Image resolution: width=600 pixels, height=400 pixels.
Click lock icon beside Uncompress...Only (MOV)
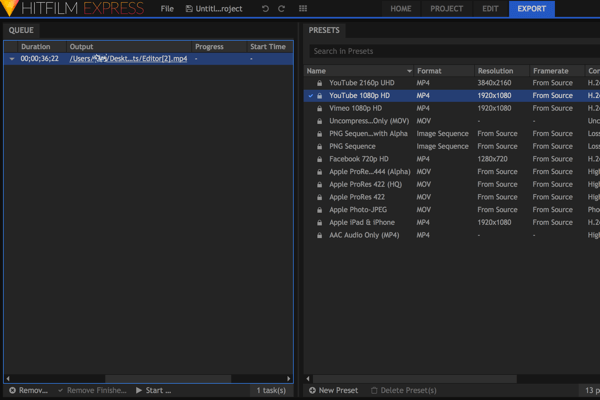click(319, 121)
